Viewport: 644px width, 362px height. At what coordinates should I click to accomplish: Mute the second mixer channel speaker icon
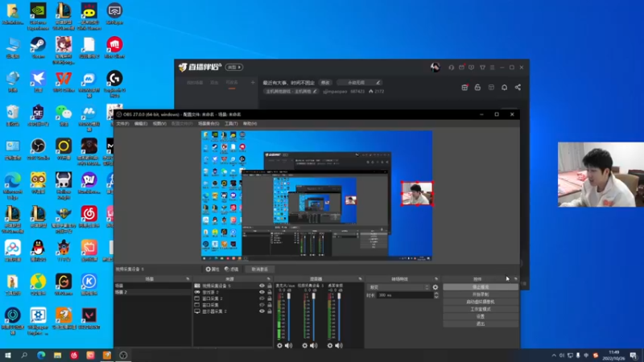point(314,346)
